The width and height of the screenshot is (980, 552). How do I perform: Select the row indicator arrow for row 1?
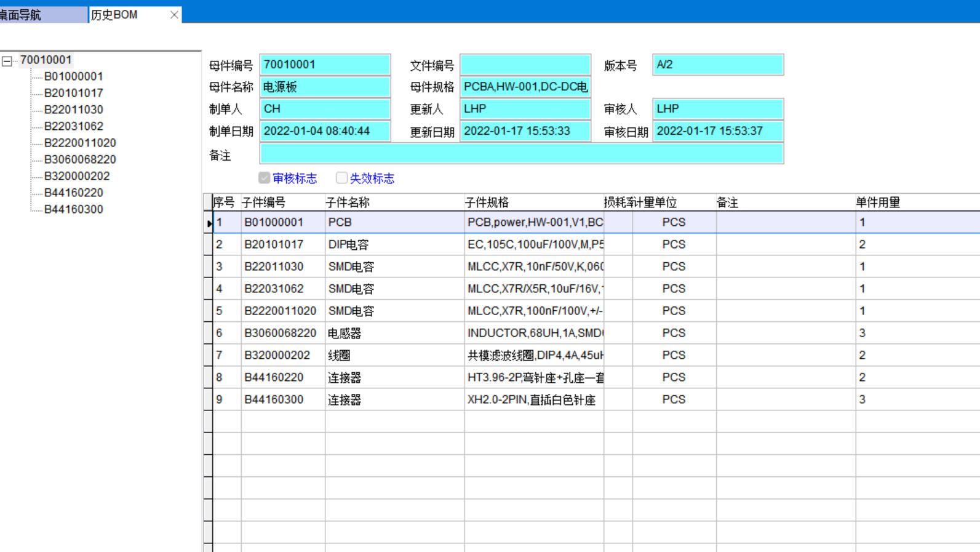coord(209,223)
